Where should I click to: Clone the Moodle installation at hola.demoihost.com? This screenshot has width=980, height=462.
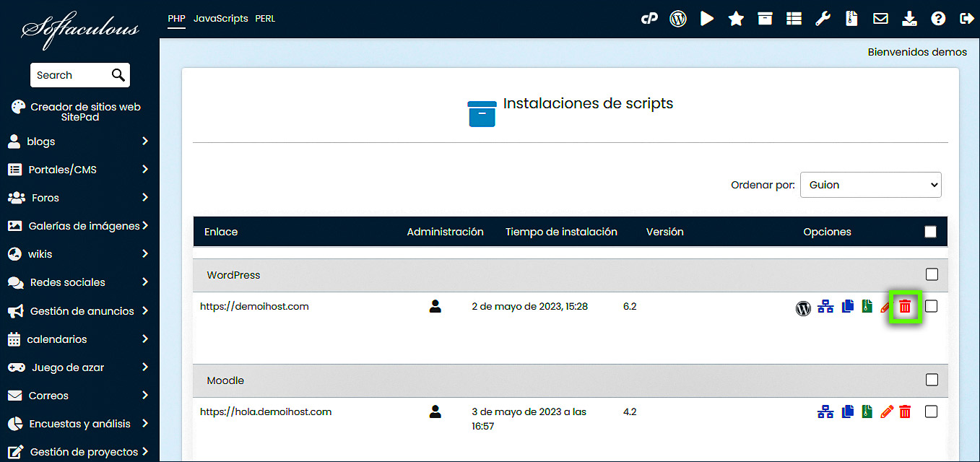point(847,411)
